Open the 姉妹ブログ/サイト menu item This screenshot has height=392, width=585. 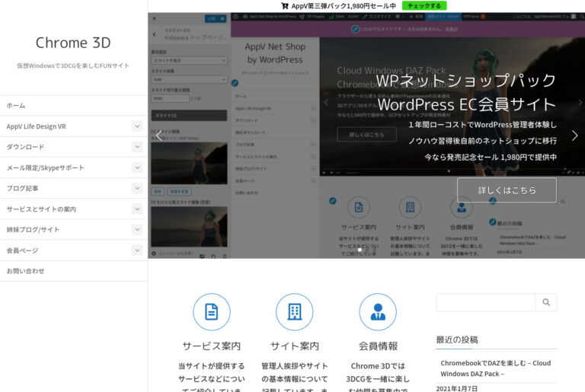point(33,230)
